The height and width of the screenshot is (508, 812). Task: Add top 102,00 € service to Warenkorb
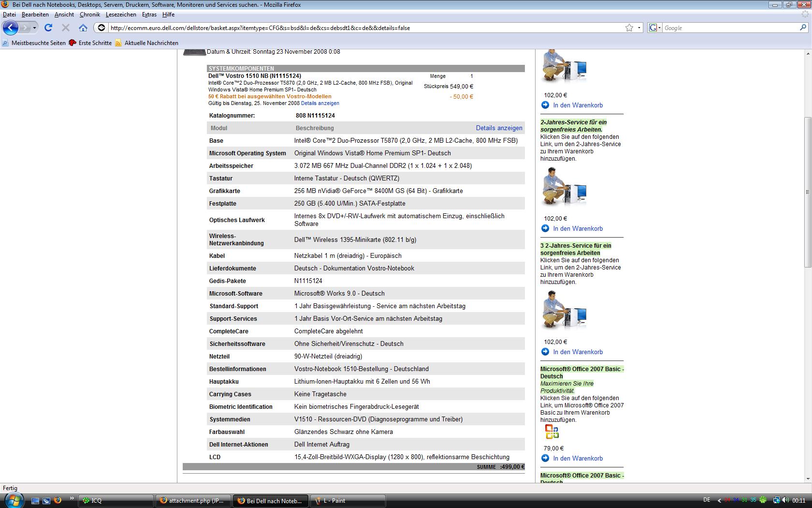[578, 105]
